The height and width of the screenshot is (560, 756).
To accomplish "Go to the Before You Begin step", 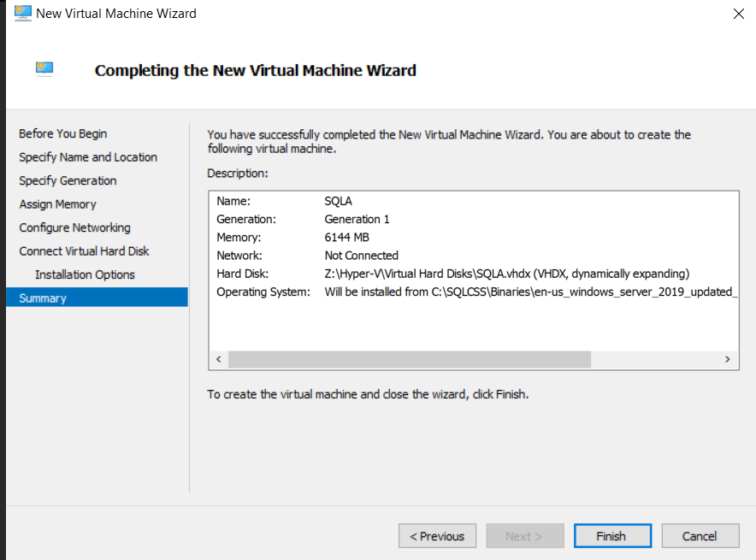I will pyautogui.click(x=63, y=133).
